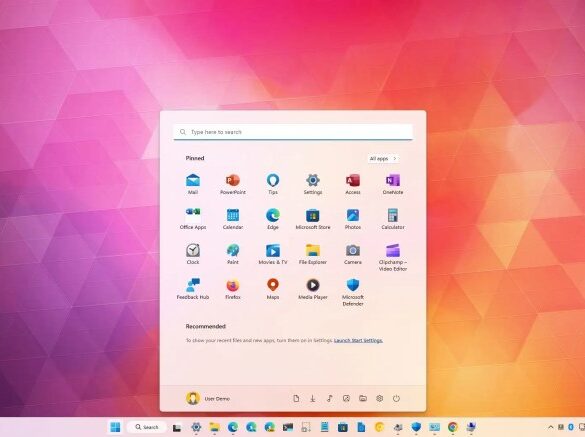Open File Explorer folder on the taskbar
585x437 pixels.
214,427
